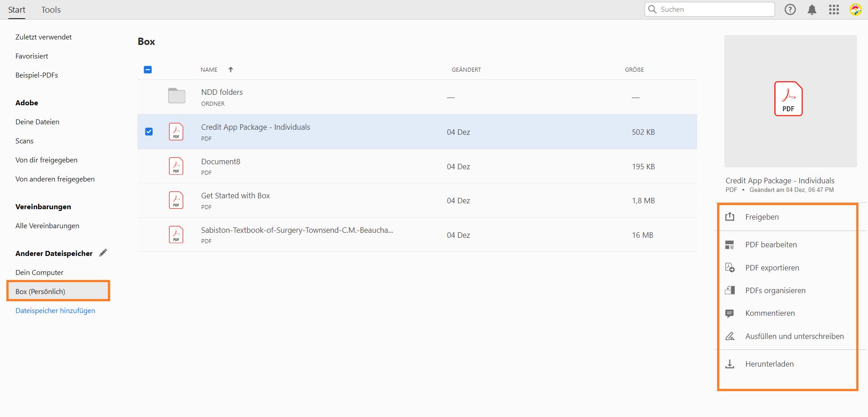Toggle sort direction arrow next to NAME

[x=231, y=69]
